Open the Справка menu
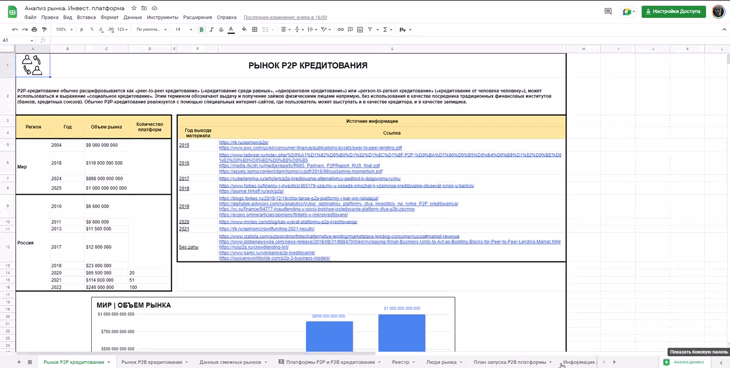Viewport: 730px width, 368px height. (227, 17)
